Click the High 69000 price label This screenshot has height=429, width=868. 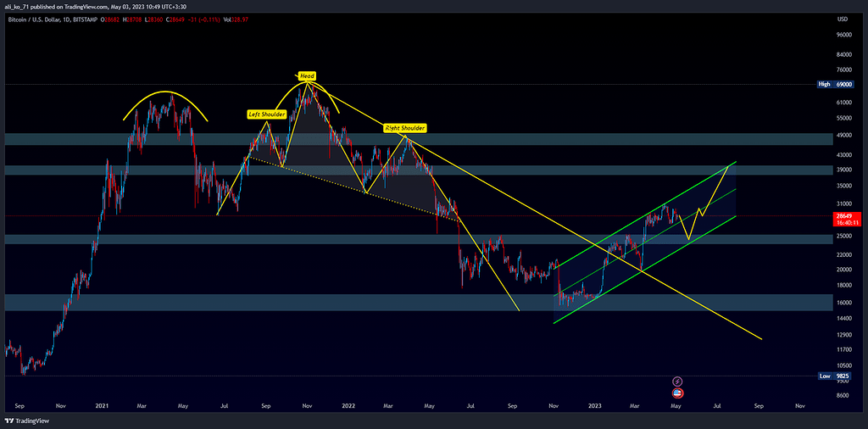pos(834,85)
